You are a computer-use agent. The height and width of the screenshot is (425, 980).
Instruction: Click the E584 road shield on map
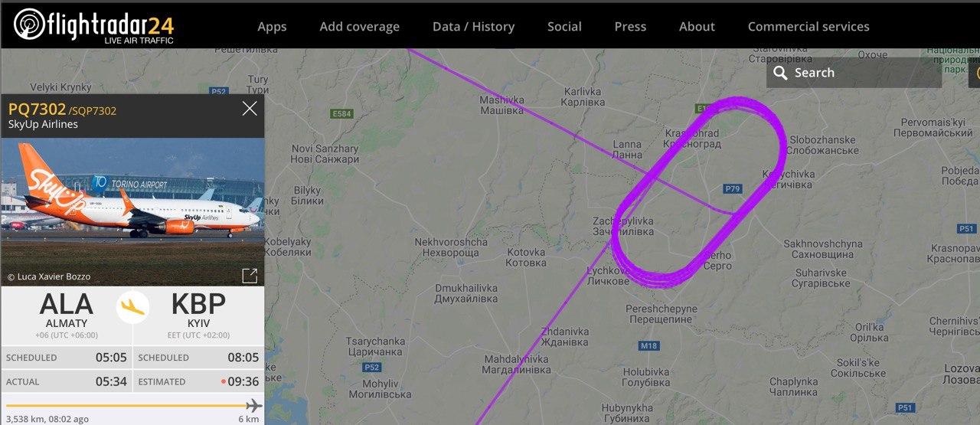click(341, 114)
